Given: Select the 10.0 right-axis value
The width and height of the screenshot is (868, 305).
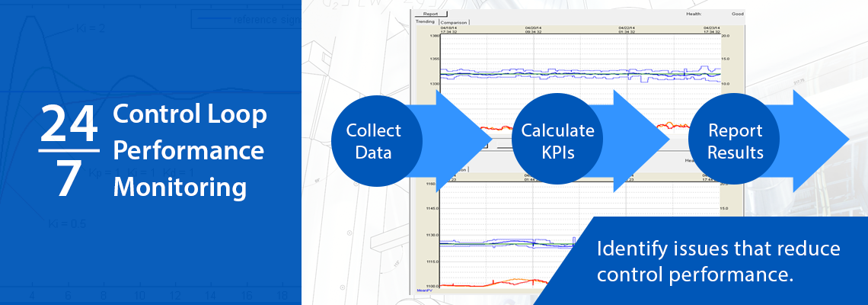Looking at the screenshot, I should (x=726, y=83).
